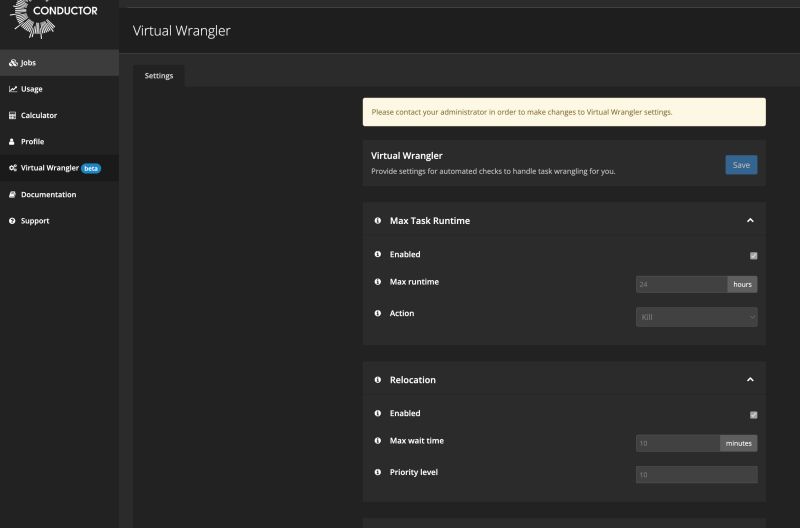Screen dimensions: 800x528
Task: Click the hours unit label
Action: click(742, 284)
